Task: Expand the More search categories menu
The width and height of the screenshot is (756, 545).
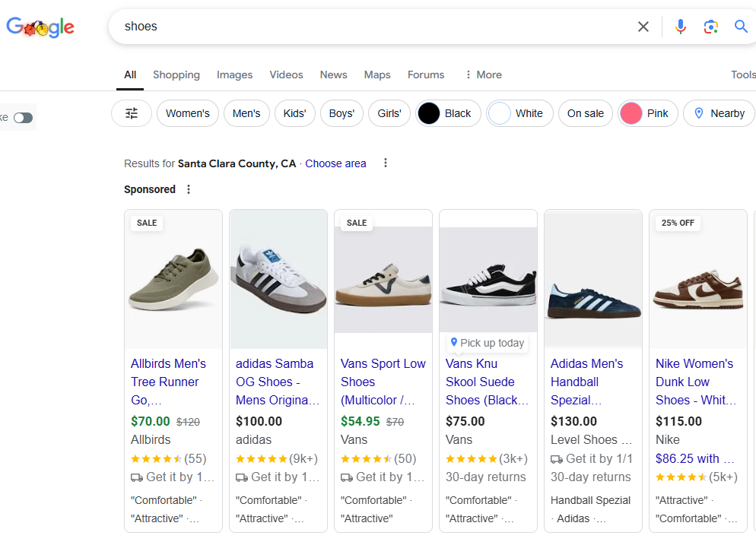Action: (x=483, y=74)
